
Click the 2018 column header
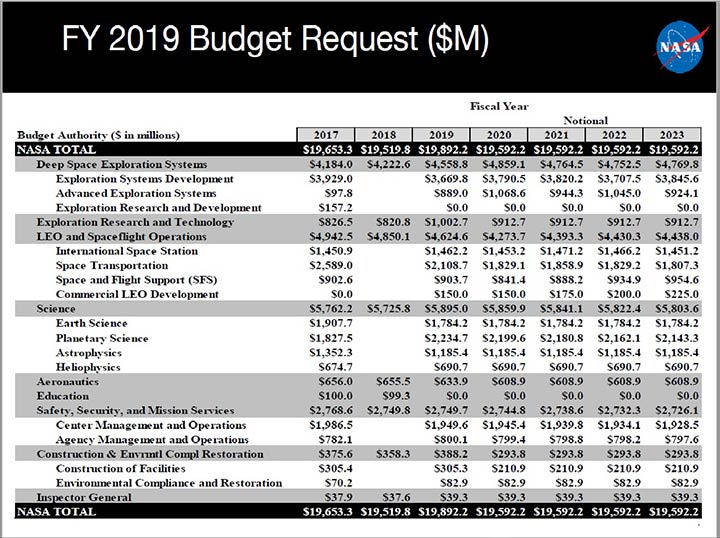(383, 134)
